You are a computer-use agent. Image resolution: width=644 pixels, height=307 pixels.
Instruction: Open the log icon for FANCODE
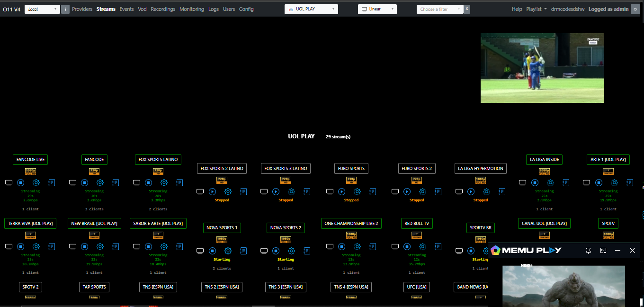(116, 182)
